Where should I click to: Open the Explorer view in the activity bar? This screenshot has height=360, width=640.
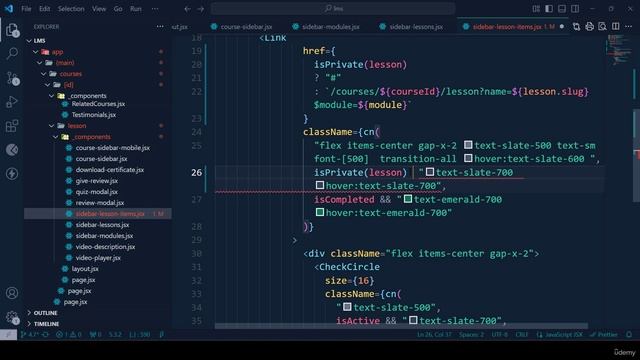12,30
